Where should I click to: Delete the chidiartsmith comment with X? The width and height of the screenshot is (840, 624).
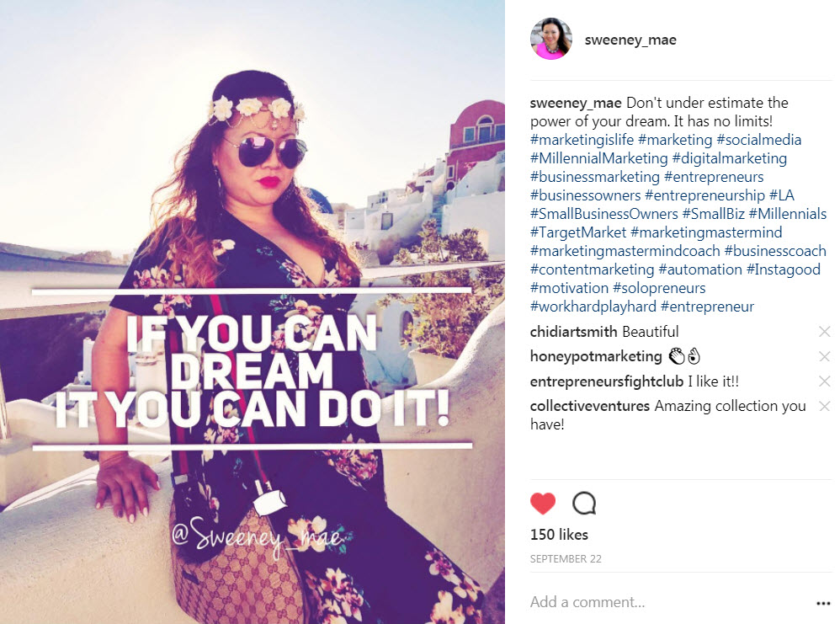point(825,332)
